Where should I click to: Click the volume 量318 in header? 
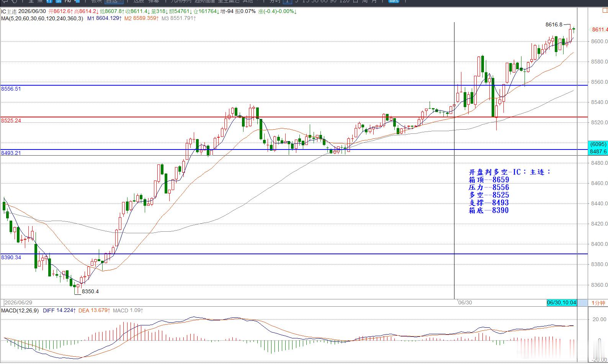160,11
